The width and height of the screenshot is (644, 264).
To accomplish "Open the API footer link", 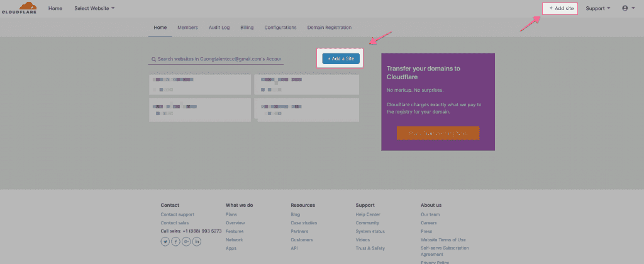I will tap(294, 248).
